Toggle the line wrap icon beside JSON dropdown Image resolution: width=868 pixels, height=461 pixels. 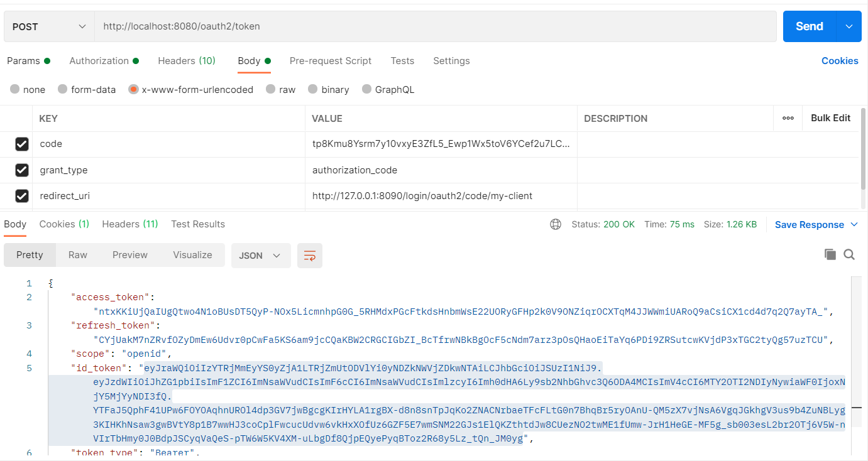click(309, 255)
